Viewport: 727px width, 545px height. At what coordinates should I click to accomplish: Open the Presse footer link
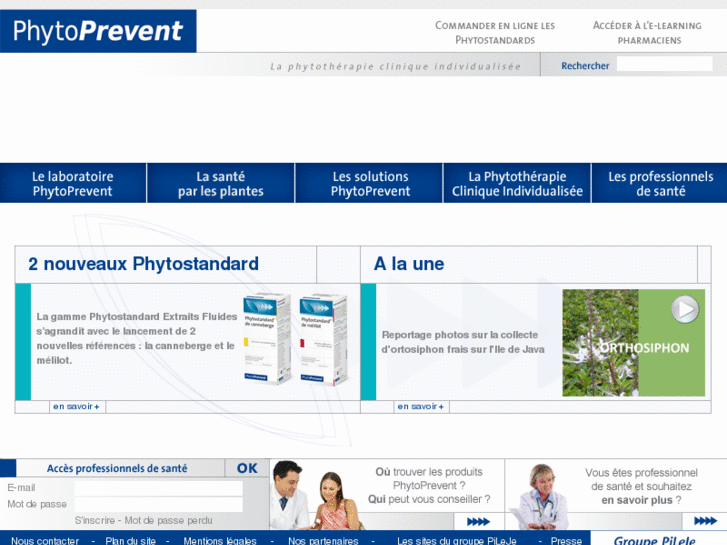[566, 541]
